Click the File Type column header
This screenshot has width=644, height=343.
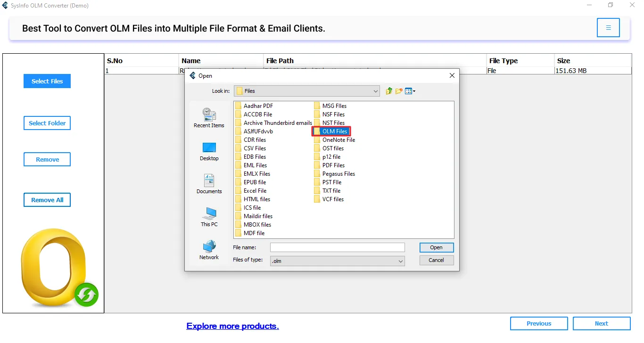(x=520, y=60)
